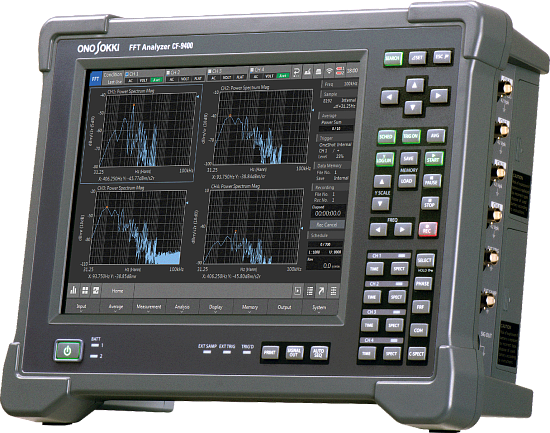Tap the bar graph icon beside Home

pos(73,290)
